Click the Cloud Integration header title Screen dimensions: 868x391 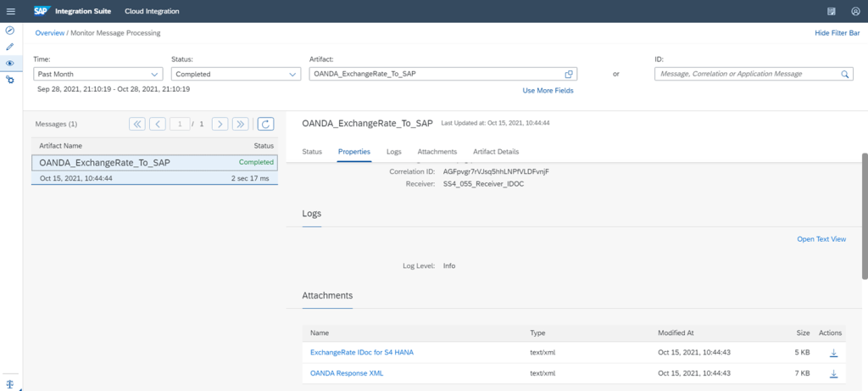(x=153, y=11)
